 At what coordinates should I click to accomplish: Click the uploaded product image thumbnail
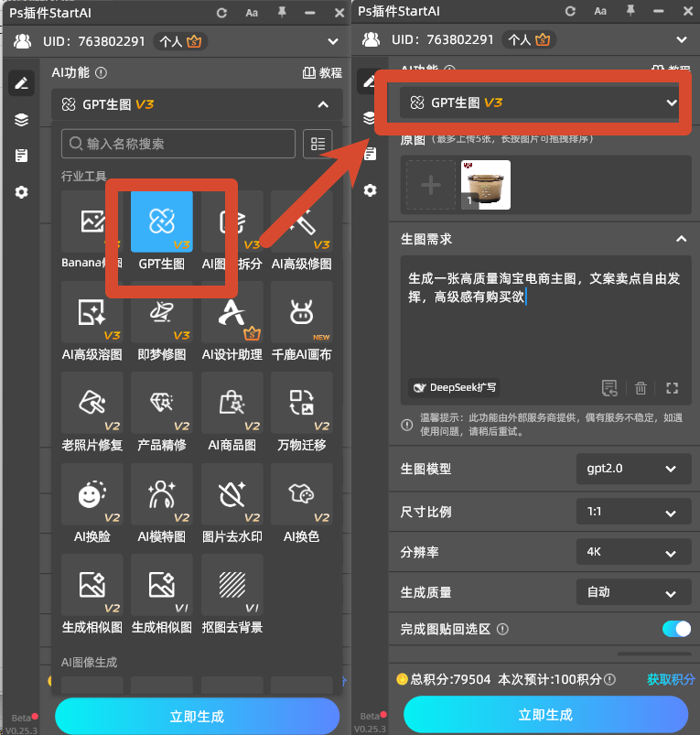(x=486, y=185)
